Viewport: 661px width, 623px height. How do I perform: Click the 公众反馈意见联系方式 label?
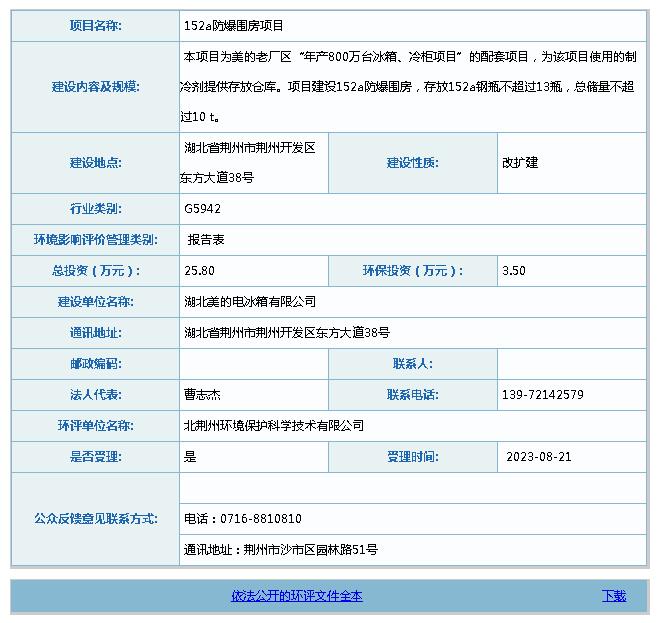point(96,519)
